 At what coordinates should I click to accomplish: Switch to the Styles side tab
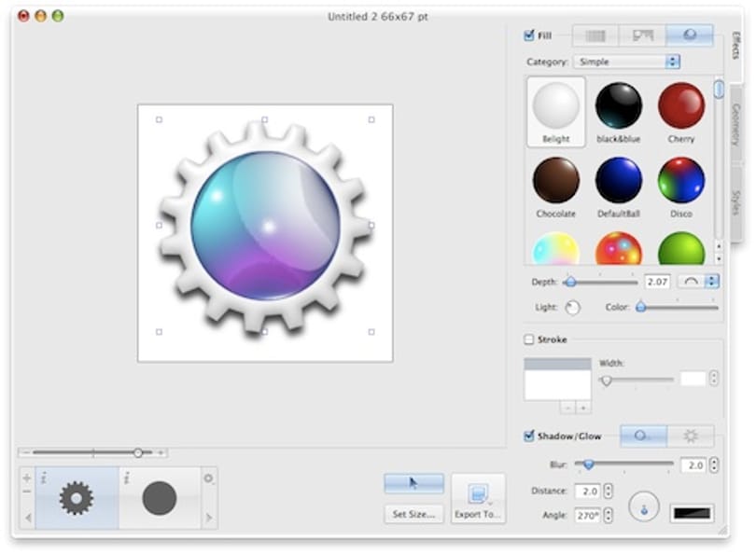click(735, 202)
